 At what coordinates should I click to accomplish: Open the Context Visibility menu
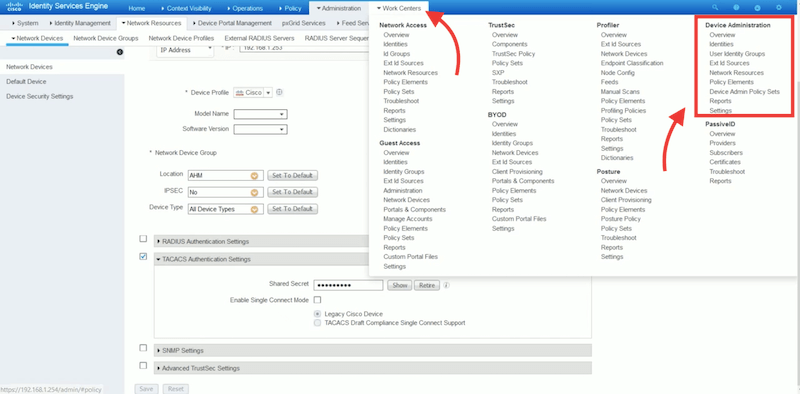[x=186, y=9]
